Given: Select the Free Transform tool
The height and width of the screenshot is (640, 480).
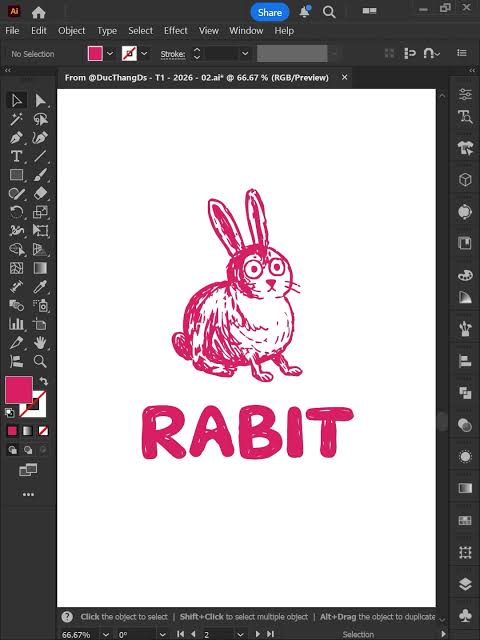Looking at the screenshot, I should point(40,231).
